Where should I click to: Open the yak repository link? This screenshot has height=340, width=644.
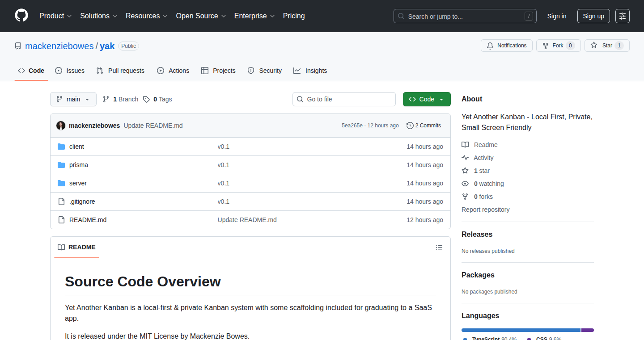(107, 46)
